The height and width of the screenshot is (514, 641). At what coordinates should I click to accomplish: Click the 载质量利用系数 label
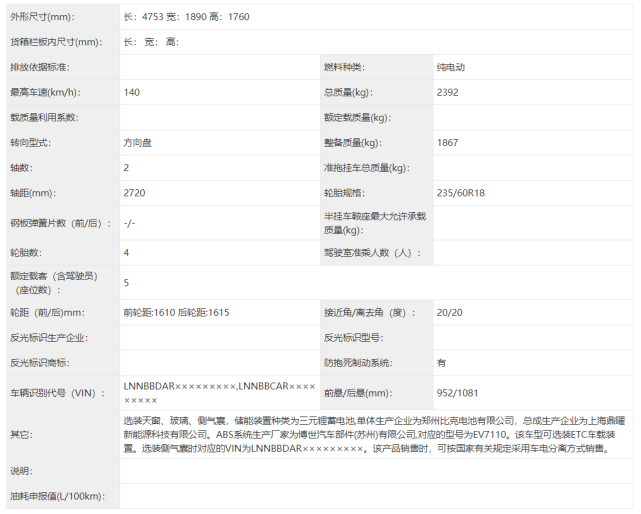(45, 118)
